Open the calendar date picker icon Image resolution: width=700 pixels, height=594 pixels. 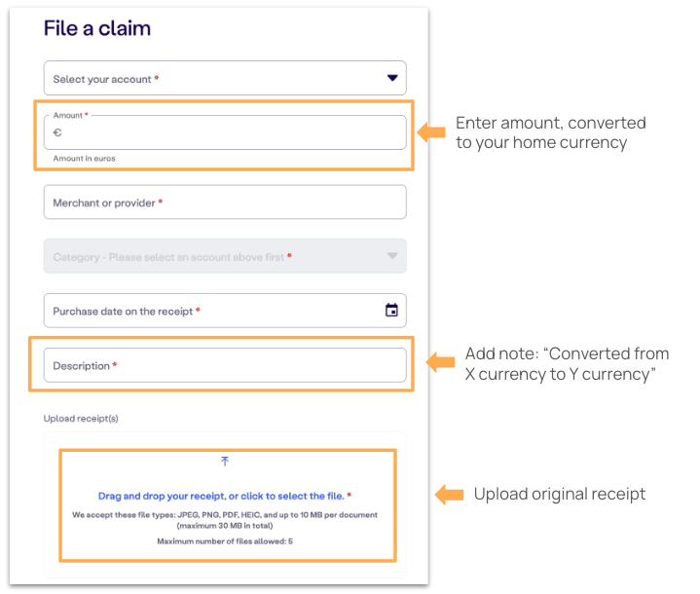pyautogui.click(x=391, y=310)
